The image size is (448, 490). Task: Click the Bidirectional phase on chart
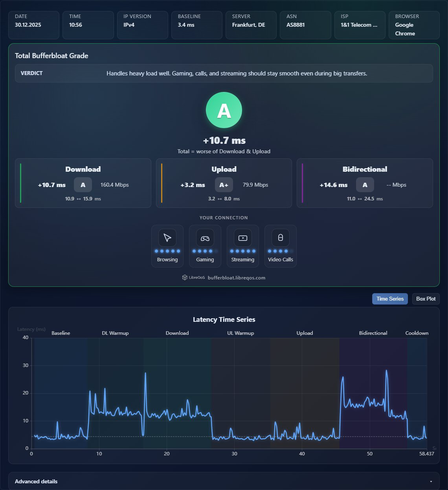[373, 392]
